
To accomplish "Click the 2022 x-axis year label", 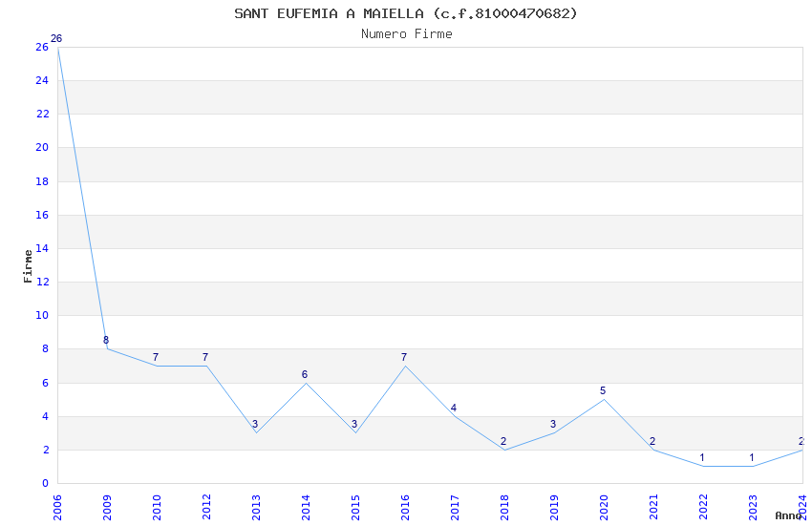I will click(x=703, y=508).
